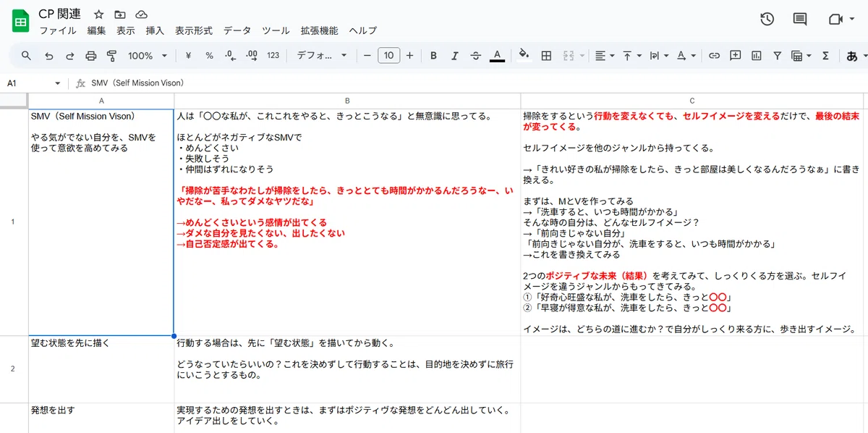
Task: Decrease font size with minus button
Action: point(367,56)
